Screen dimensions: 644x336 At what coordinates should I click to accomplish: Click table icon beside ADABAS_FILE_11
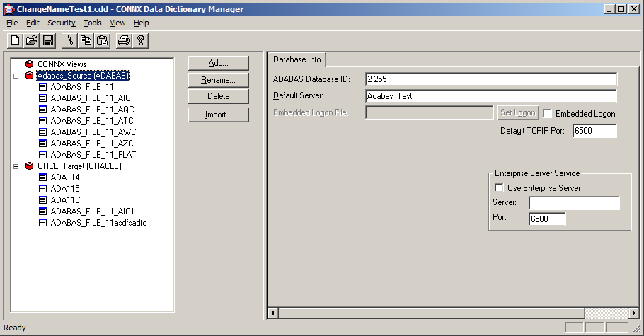coord(42,87)
